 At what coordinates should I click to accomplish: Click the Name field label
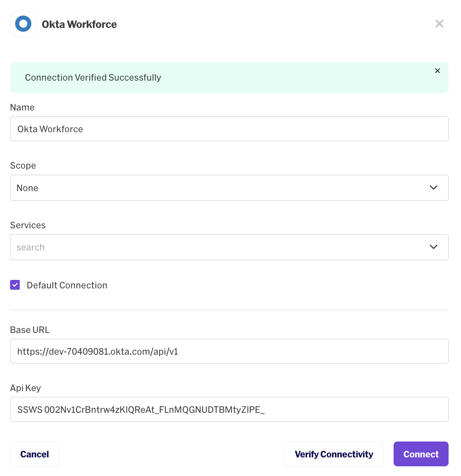point(22,107)
